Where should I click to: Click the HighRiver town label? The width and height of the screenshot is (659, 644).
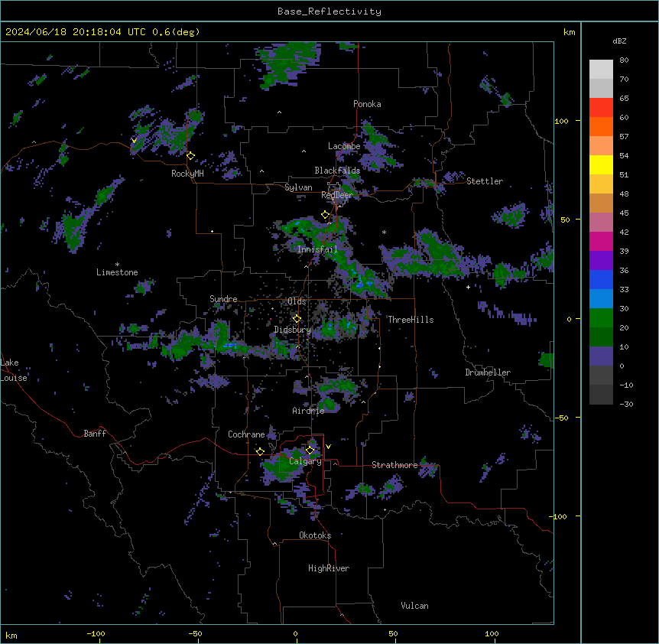pyautogui.click(x=329, y=568)
